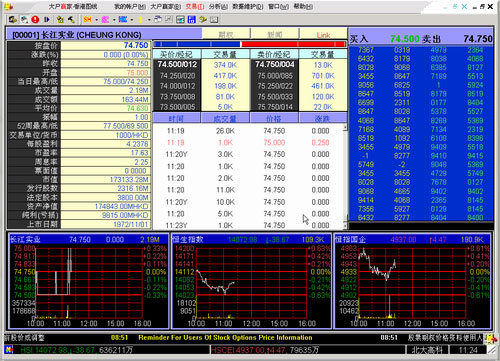Click the trade list vertical scrollbar
This screenshot has width=500, height=361.
click(345, 176)
